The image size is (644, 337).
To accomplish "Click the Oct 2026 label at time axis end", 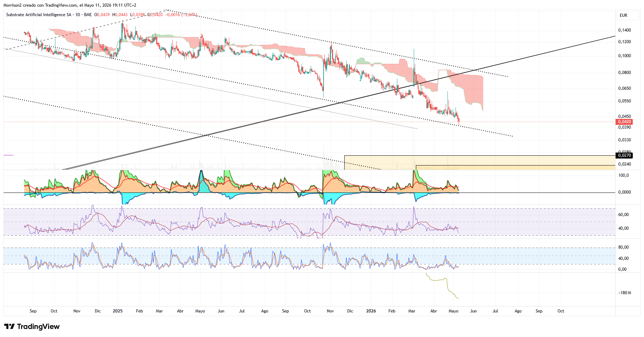I will (561, 311).
